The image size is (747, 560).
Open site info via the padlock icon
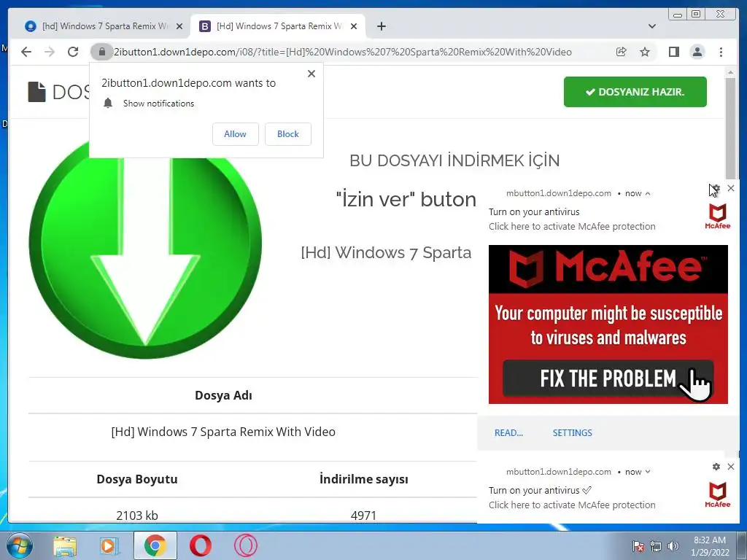click(x=101, y=52)
